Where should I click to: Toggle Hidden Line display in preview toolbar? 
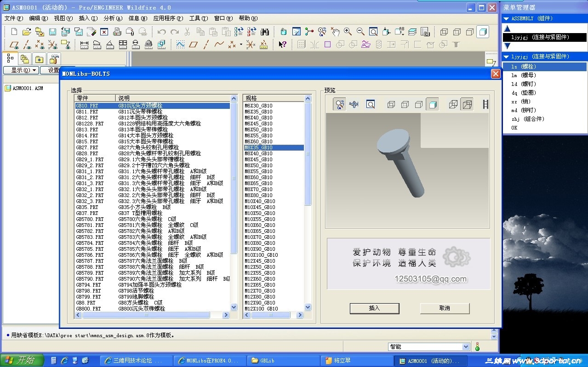(x=405, y=104)
